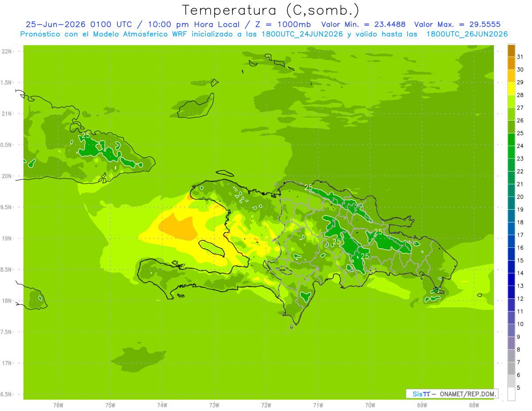Click the legend value "29"
Screen dimensions: 532x411
pyautogui.click(x=520, y=82)
